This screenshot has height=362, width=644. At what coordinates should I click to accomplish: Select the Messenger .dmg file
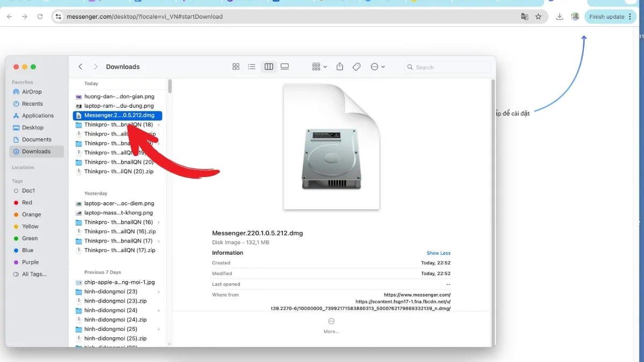[x=118, y=115]
